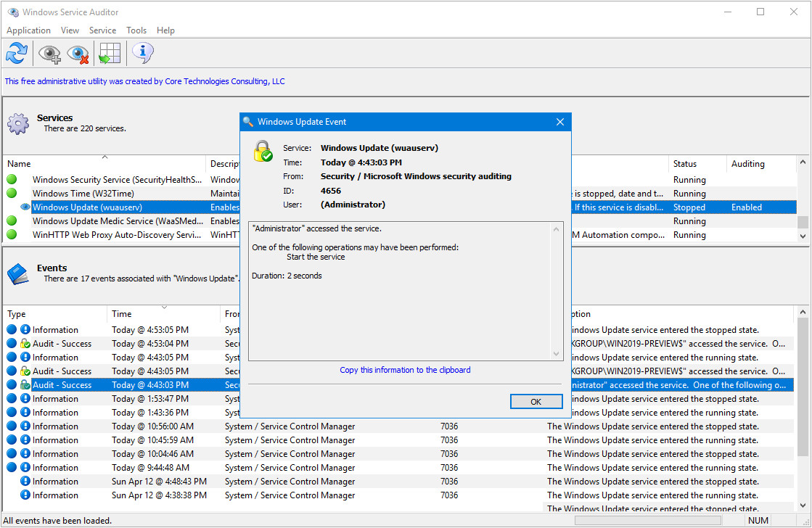Click the events list scroll down arrow
Screen dimensions: 812x528
pos(803,506)
